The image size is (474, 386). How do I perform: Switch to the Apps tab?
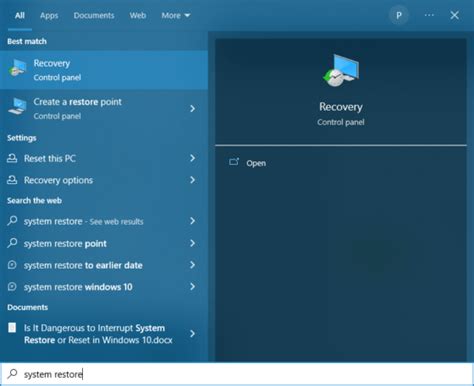pos(49,15)
